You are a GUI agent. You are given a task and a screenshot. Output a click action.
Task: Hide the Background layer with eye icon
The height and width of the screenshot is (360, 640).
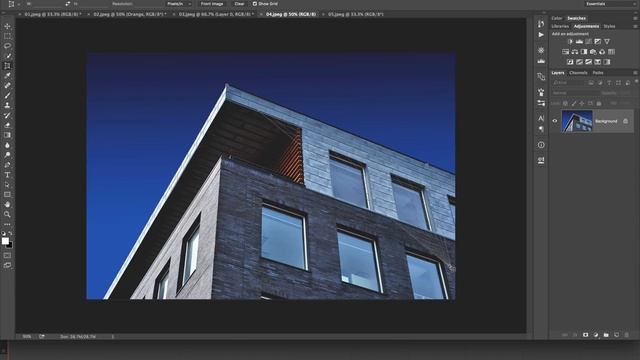[x=555, y=121]
